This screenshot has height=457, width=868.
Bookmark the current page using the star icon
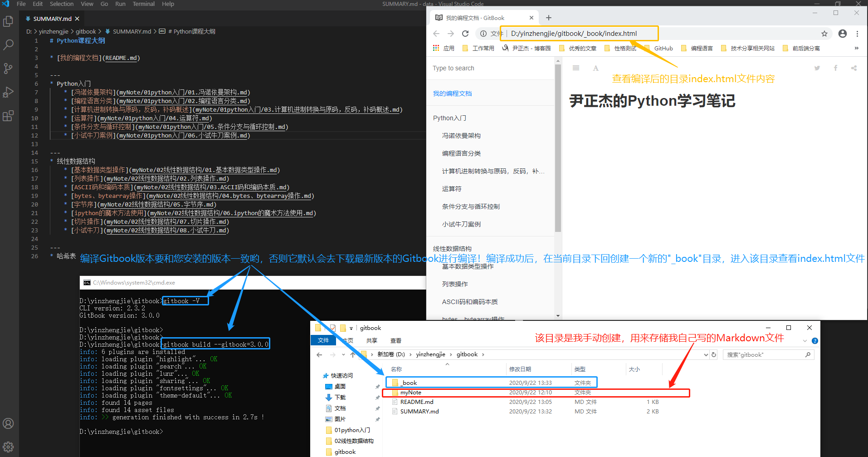pos(824,33)
